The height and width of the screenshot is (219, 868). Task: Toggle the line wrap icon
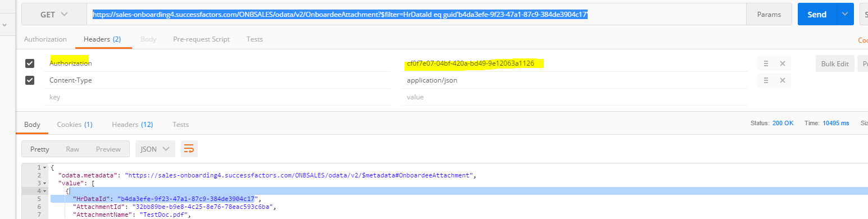pyautogui.click(x=189, y=149)
